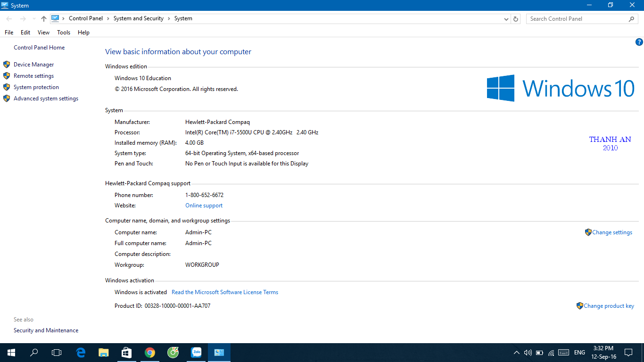Launch Google Chrome from the taskbar

pos(150,353)
